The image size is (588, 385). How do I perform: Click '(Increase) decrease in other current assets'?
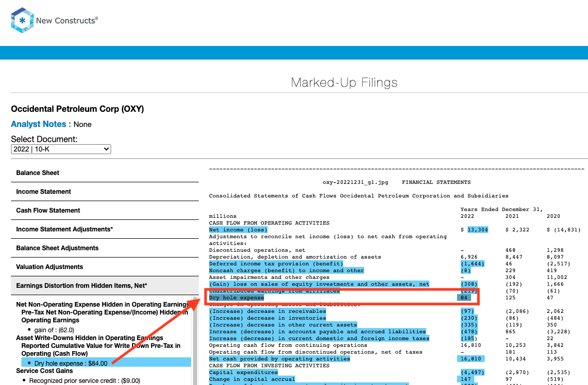tap(283, 325)
